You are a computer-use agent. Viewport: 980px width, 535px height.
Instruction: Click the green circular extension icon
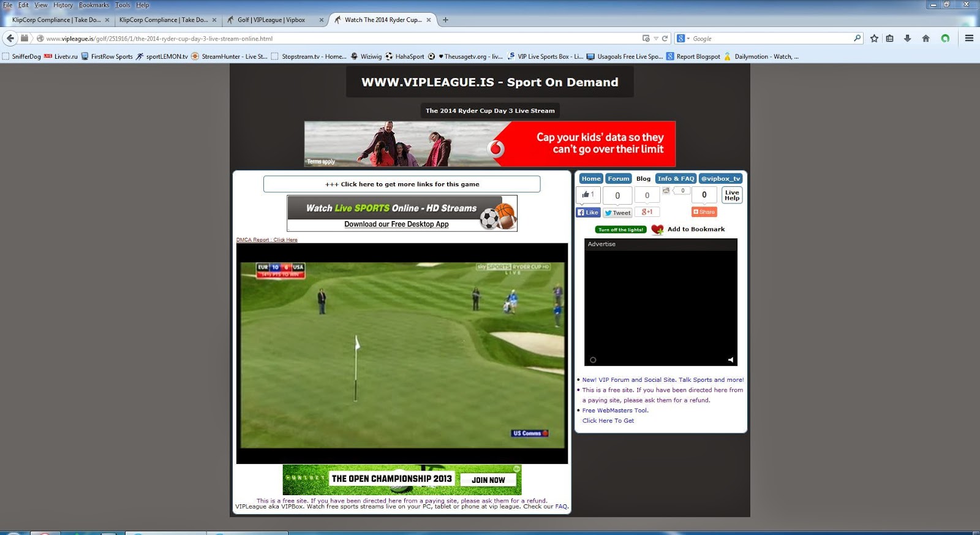[945, 38]
